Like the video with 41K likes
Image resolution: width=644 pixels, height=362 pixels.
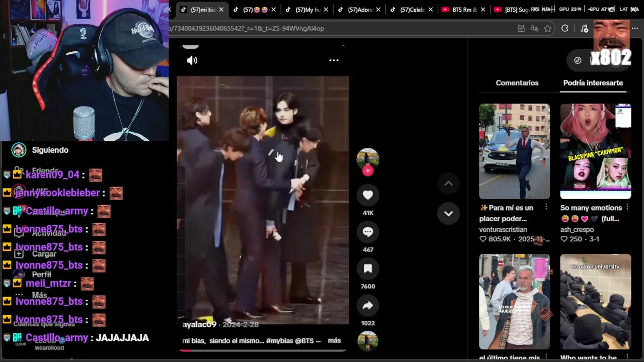point(368,195)
